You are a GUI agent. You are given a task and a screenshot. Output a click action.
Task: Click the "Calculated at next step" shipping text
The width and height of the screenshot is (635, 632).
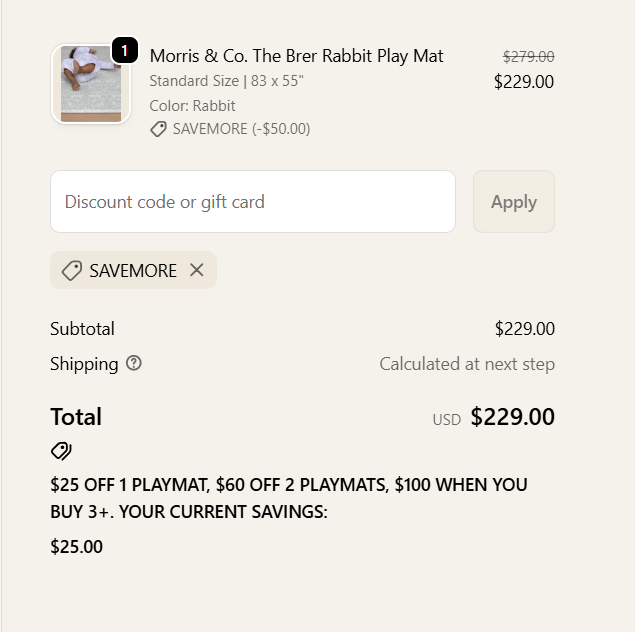pos(467,364)
